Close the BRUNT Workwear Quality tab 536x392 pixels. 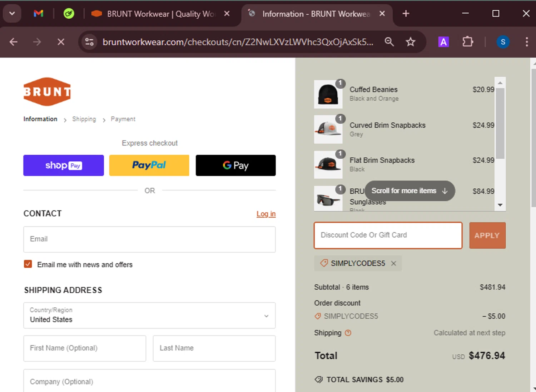pyautogui.click(x=227, y=14)
